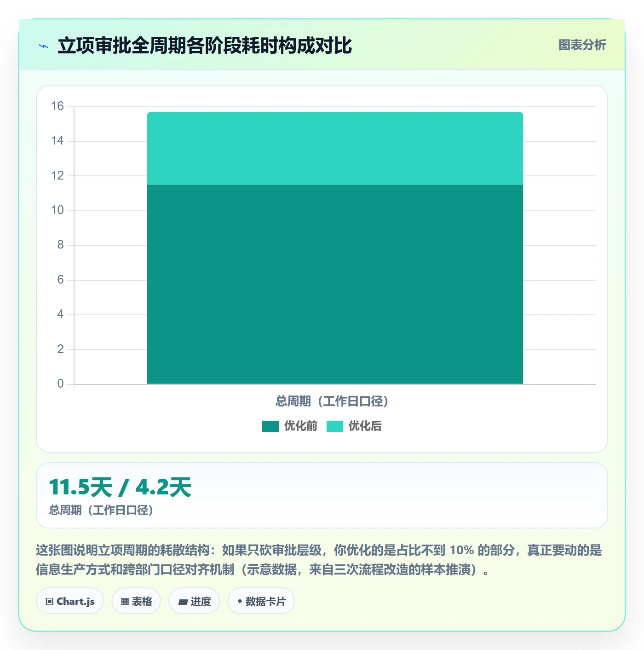The height and width of the screenshot is (650, 644).
Task: Click the dark teal 优化前 bar segment
Action: (x=335, y=284)
